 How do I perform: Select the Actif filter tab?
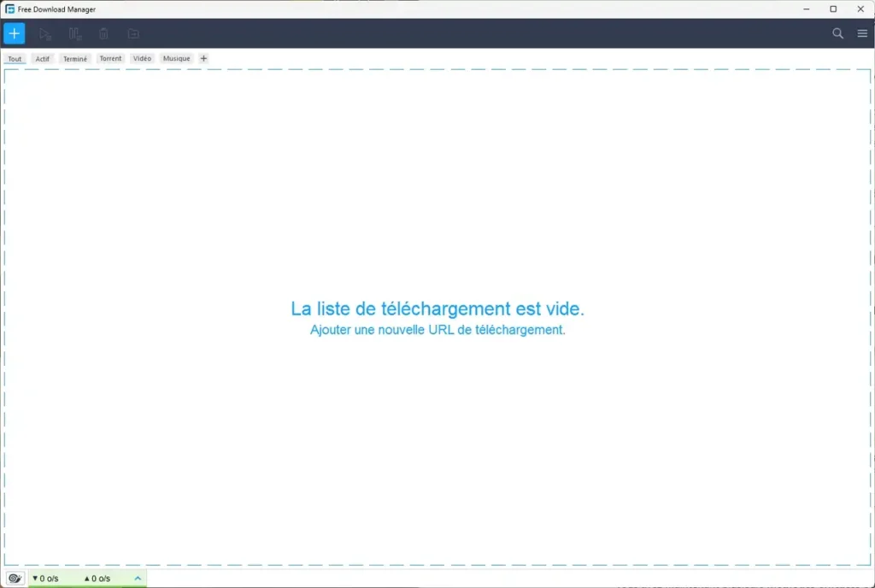(x=43, y=59)
